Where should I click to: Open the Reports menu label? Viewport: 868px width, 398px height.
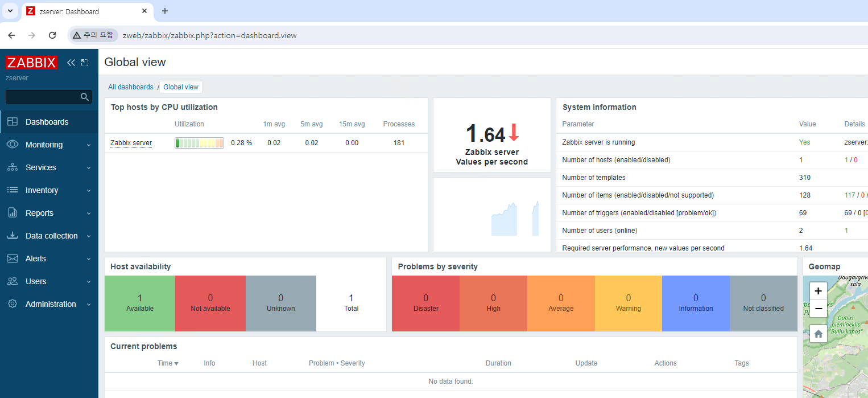coord(39,213)
